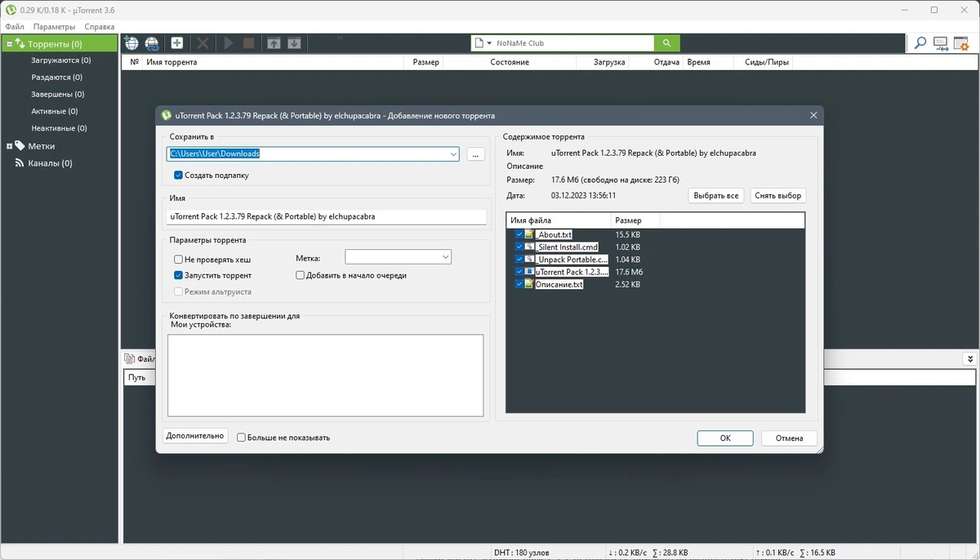980x560 pixels.
Task: Uncheck the _Silent Install.cmd checkbox
Action: coord(519,247)
